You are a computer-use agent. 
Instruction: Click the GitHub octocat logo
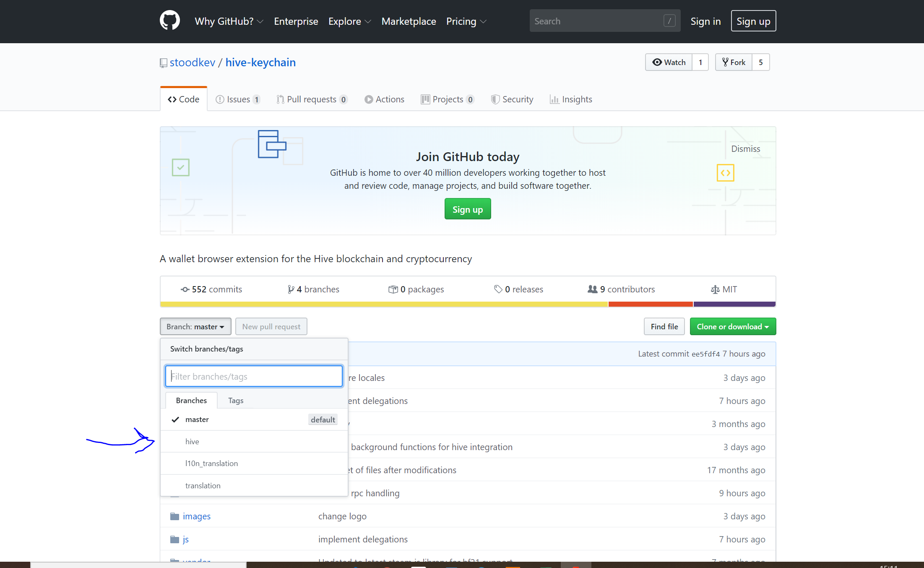170,21
